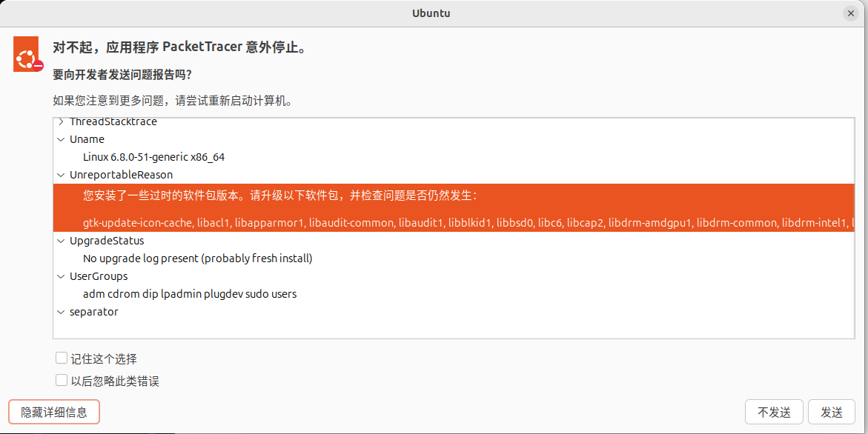Image resolution: width=868 pixels, height=434 pixels.
Task: Click the UpgradeStatus label
Action: coord(107,241)
